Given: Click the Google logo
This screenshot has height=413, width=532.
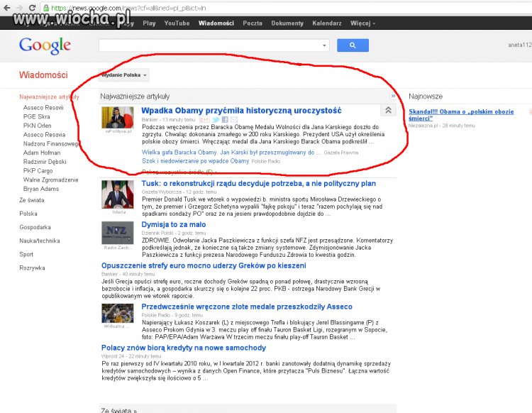Looking at the screenshot, I should (x=45, y=45).
